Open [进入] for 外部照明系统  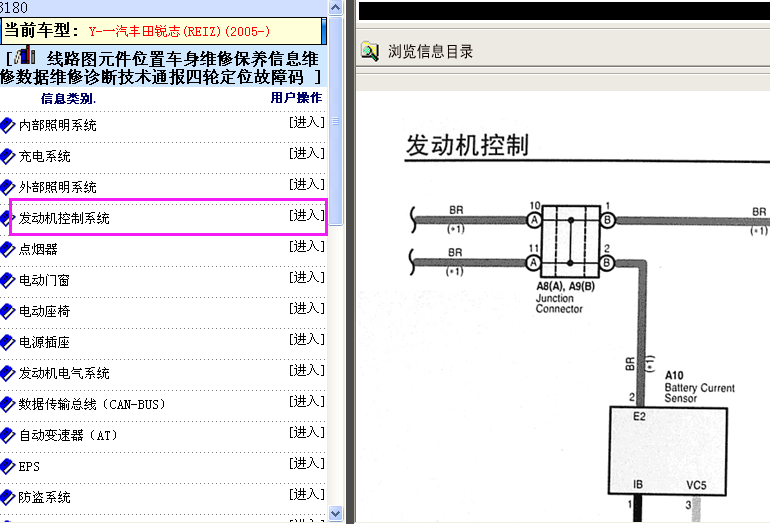(x=307, y=184)
